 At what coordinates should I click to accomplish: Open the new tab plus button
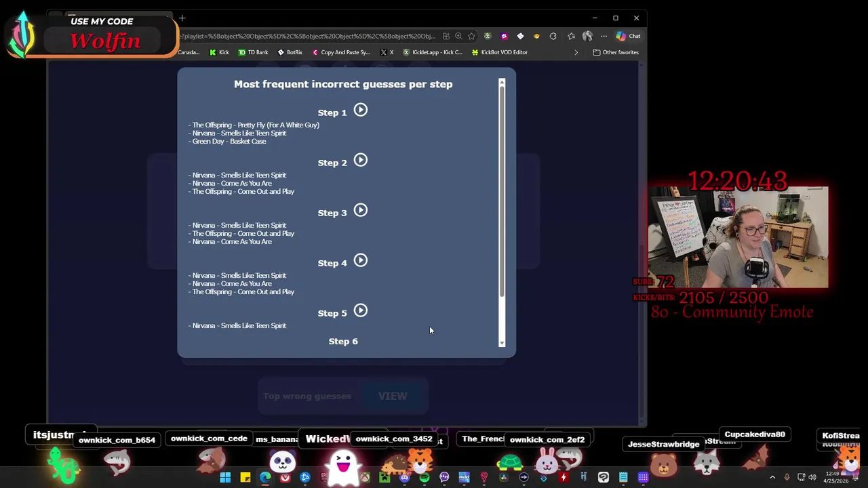pyautogui.click(x=182, y=18)
